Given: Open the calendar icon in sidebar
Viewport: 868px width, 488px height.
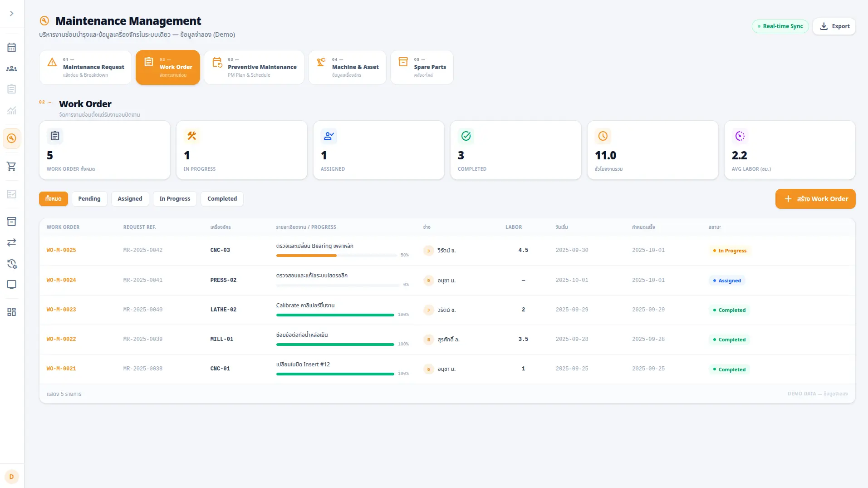Looking at the screenshot, I should point(12,48).
